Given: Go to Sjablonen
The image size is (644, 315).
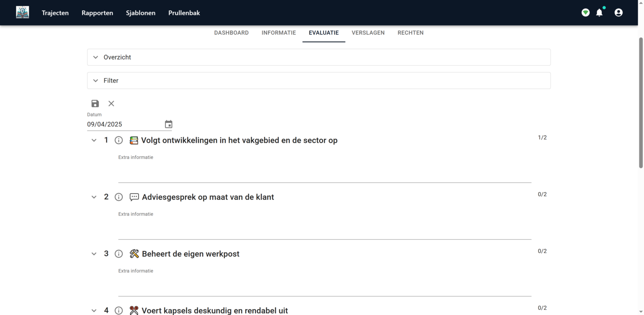Looking at the screenshot, I should 140,13.
